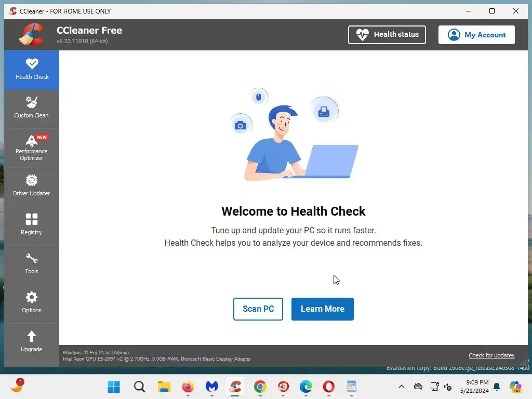532x399 pixels.
Task: Click CCleaner taskbar icon
Action: point(235,387)
